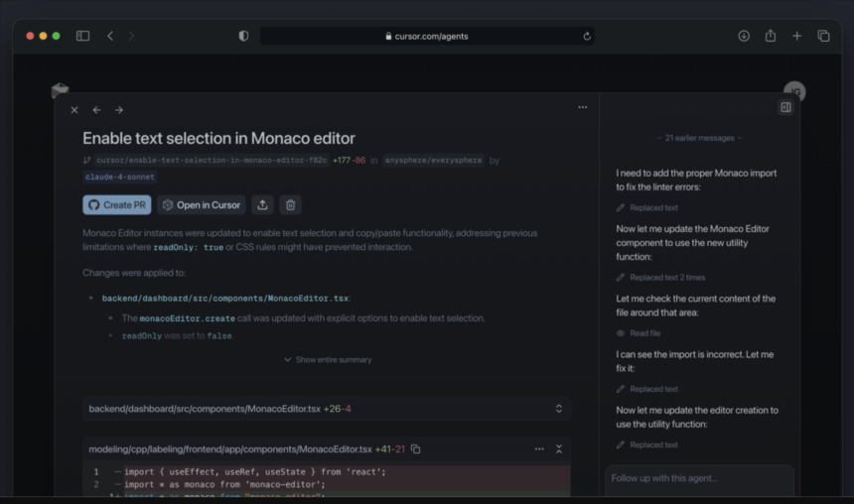Toggle the chat side panel icon
This screenshot has width=854, height=504.
[785, 107]
